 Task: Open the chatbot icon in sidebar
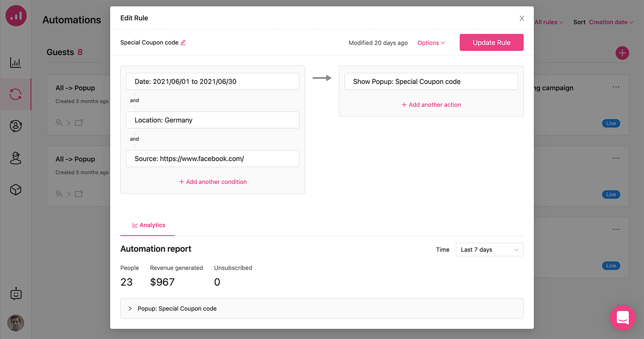pyautogui.click(x=16, y=294)
